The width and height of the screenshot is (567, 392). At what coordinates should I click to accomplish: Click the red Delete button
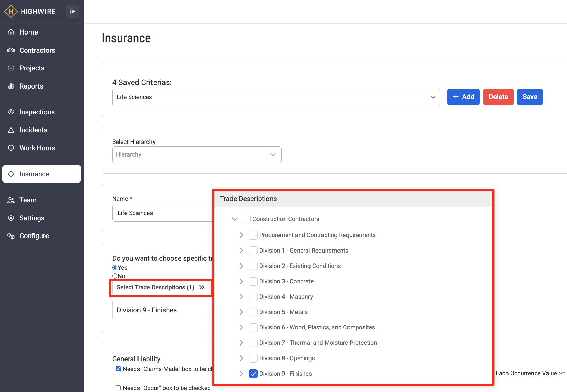pyautogui.click(x=498, y=97)
